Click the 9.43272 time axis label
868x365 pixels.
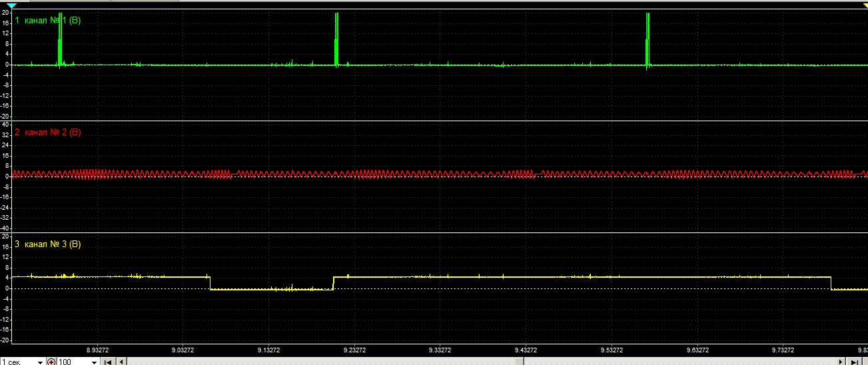[x=526, y=349]
